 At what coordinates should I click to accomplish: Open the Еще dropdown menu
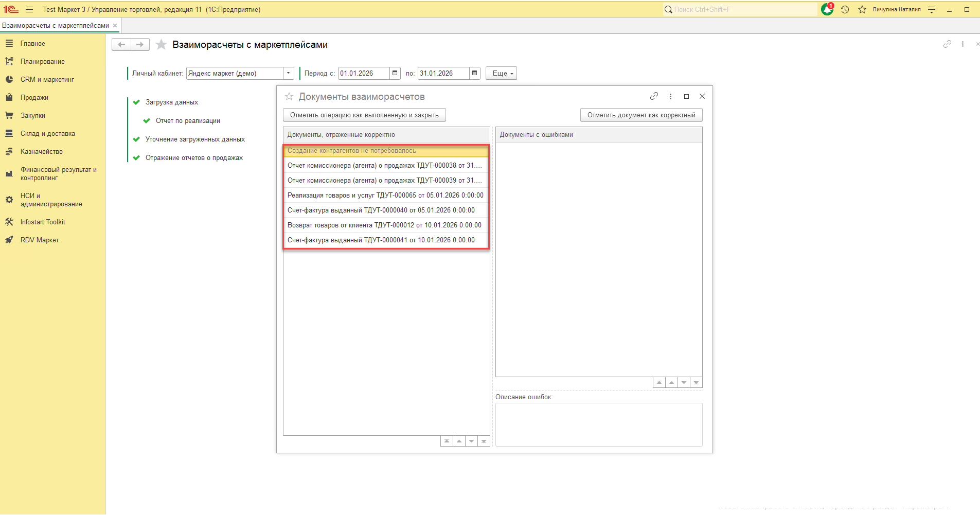point(501,73)
